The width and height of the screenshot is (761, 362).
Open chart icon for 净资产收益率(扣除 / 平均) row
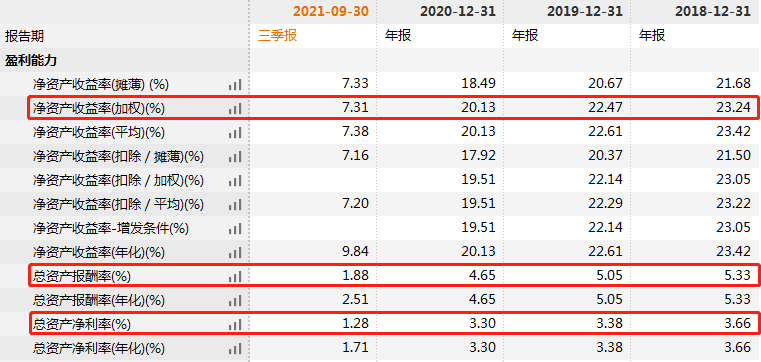(x=235, y=205)
